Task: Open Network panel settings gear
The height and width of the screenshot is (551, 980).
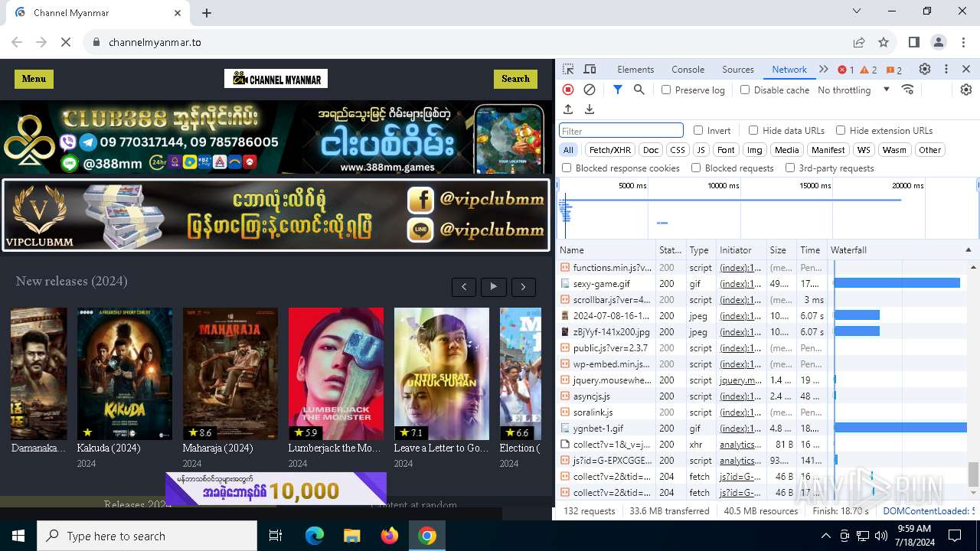Action: (966, 90)
